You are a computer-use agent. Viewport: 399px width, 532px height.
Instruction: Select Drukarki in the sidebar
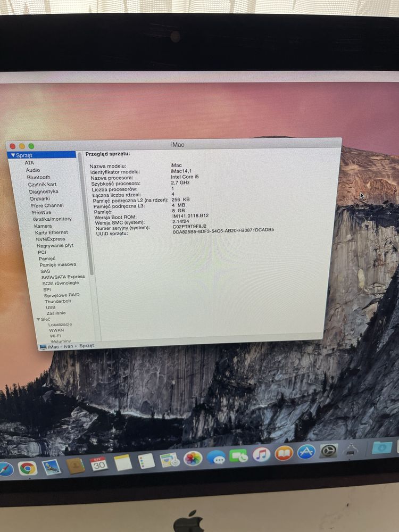click(40, 198)
